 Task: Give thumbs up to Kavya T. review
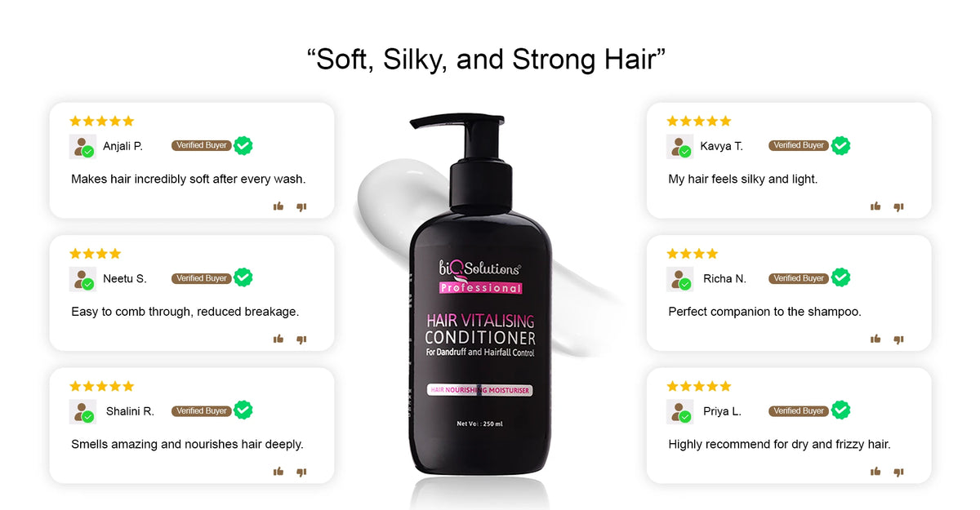coord(875,206)
